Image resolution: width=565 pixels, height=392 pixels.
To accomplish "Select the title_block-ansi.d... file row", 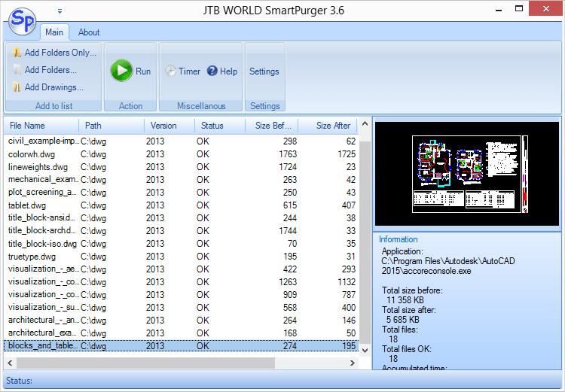I will coord(182,217).
